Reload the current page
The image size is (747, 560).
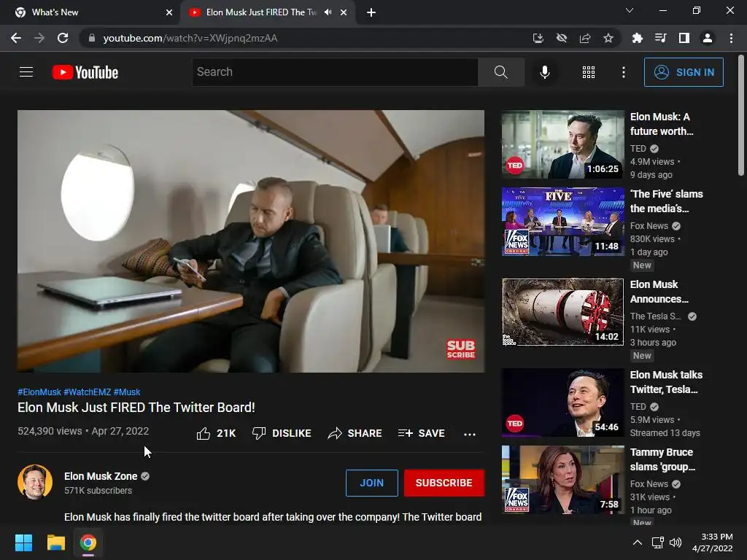point(63,38)
